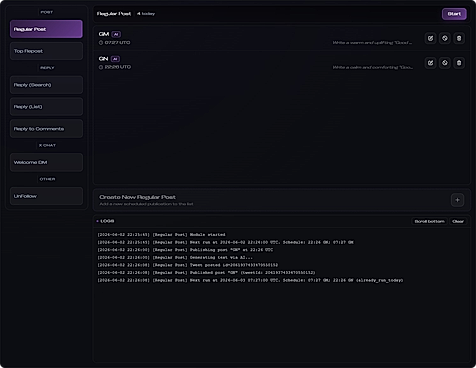The width and height of the screenshot is (476, 368).
Task: Click the 'Regular Post' header title
Action: coord(114,14)
